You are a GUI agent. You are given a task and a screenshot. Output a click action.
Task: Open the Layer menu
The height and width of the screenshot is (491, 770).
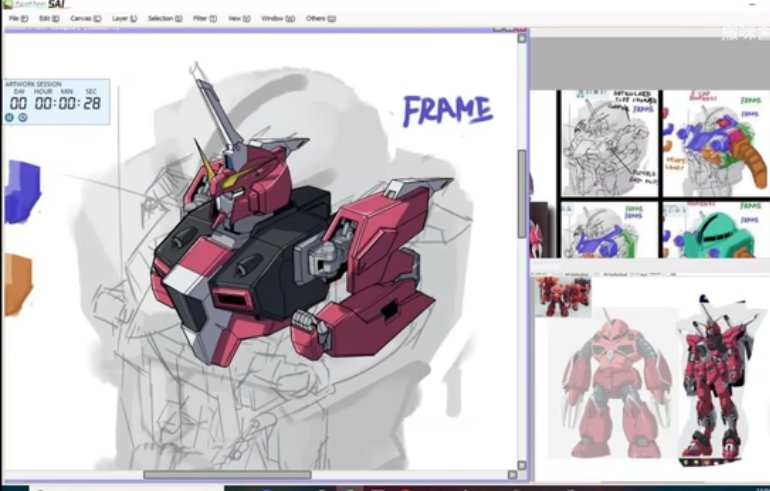coord(124,19)
